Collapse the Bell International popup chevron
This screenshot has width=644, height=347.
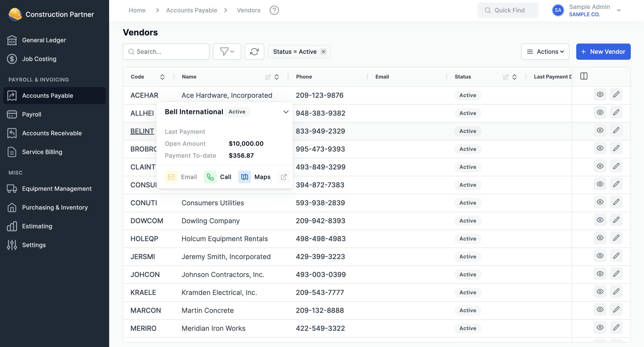(286, 112)
